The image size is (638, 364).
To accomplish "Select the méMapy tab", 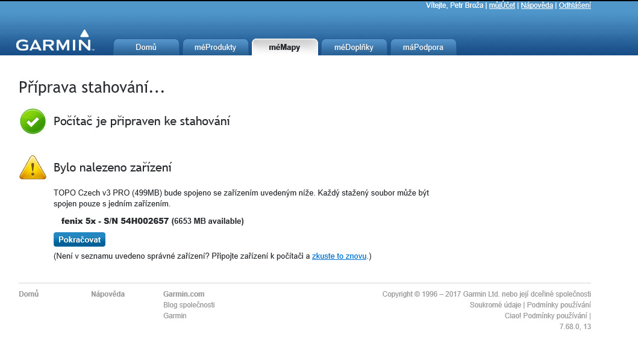I will [x=284, y=47].
